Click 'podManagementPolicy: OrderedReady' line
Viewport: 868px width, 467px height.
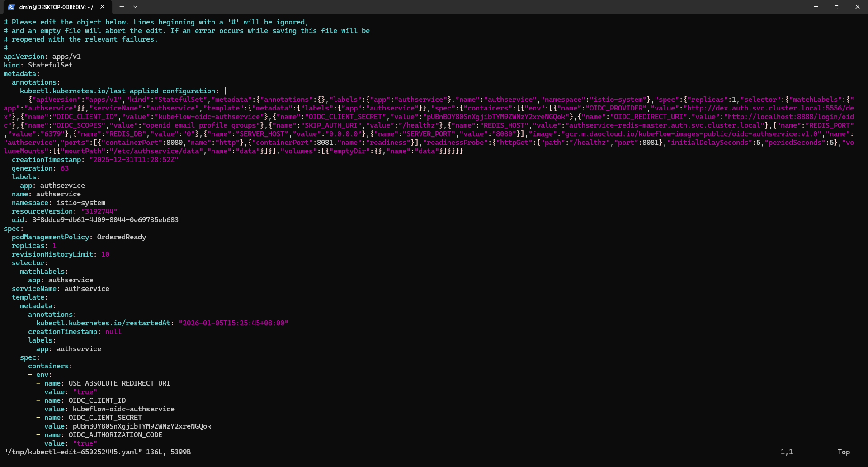(79, 237)
